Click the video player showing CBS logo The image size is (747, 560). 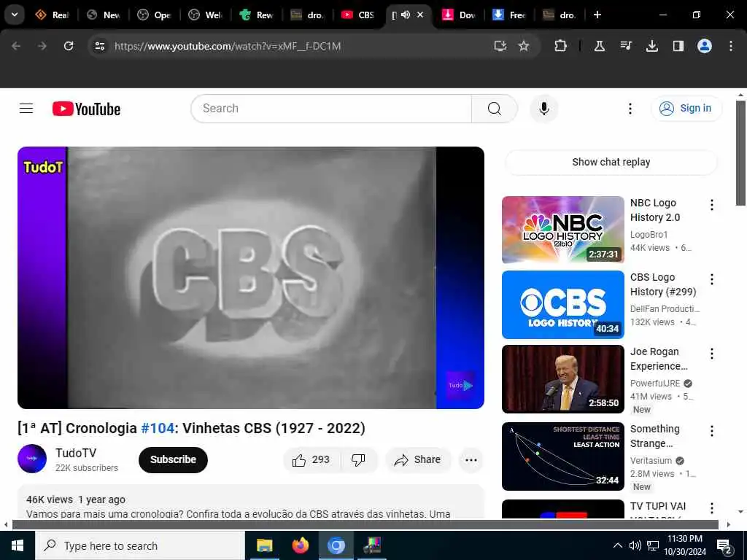tap(251, 278)
